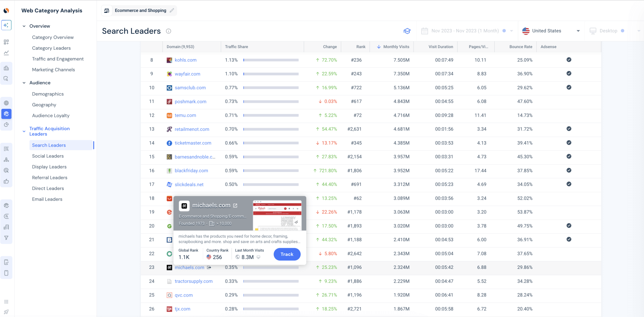Open the pie chart analysis icon in sidebar
644x317 pixels.
click(6, 125)
